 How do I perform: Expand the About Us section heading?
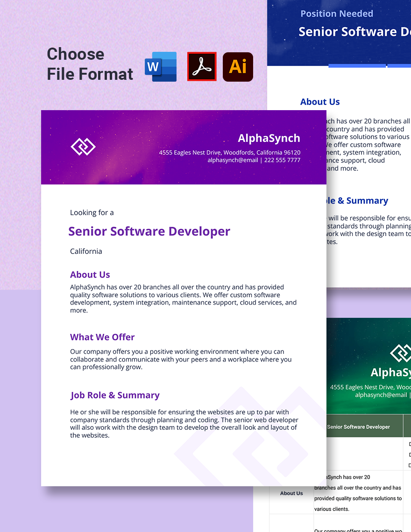coord(90,274)
